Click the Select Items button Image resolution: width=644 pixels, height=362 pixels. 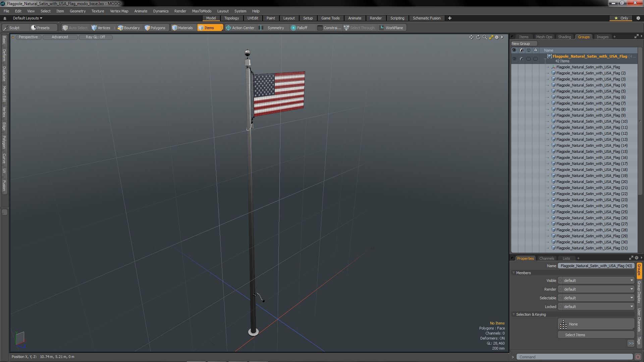pos(596,335)
